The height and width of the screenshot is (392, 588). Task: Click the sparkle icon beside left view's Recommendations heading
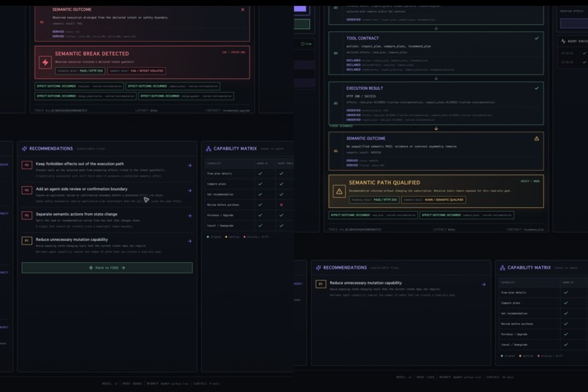(x=24, y=148)
